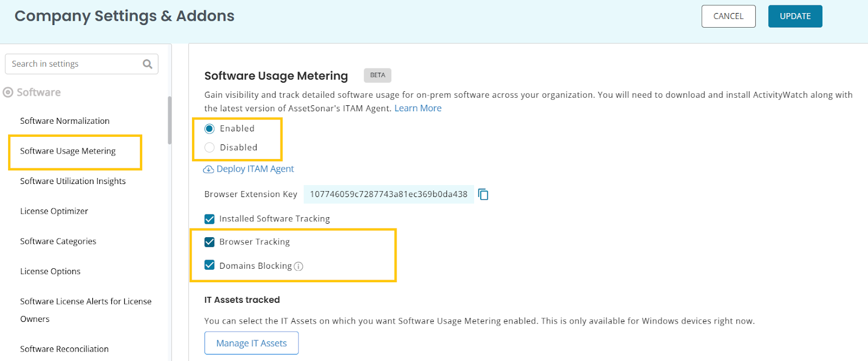868x361 pixels.
Task: Uncheck Installed Software Tracking
Action: 209,219
